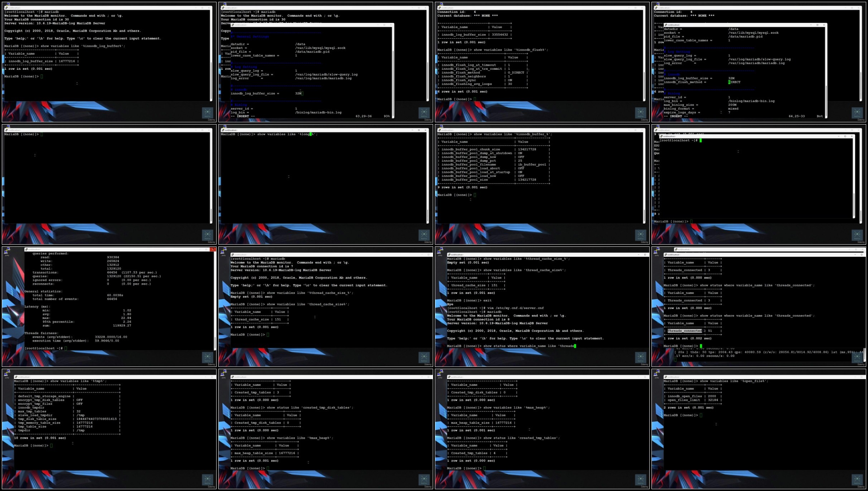This screenshot has height=491, width=868.
Task: Click PuTTY title-bar icon in connection id 7 window
Action: 233,255
